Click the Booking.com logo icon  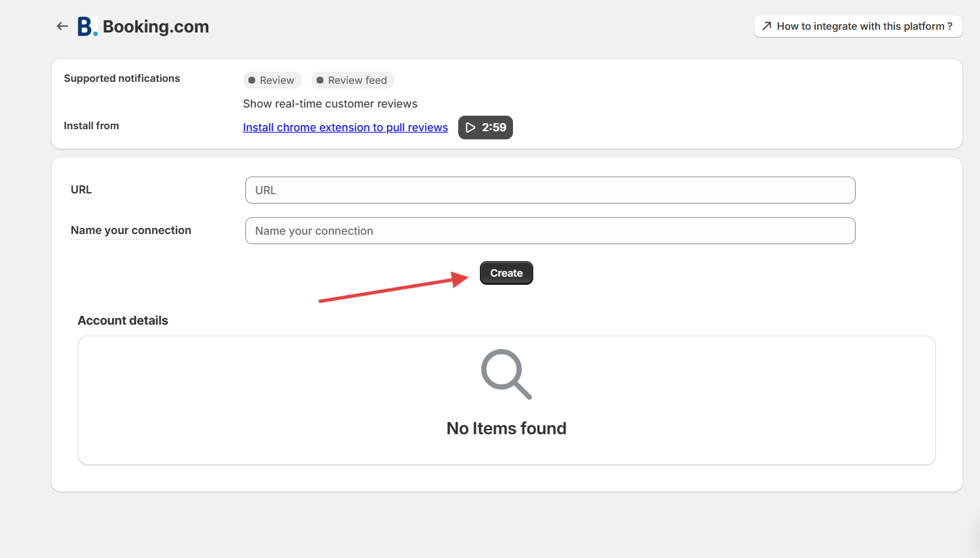[x=87, y=26]
